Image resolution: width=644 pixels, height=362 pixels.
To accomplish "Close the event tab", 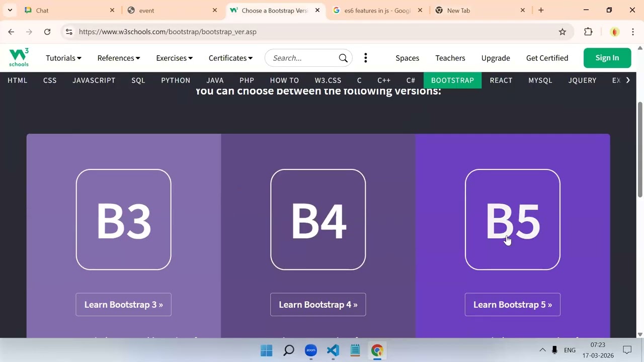I will point(215,10).
